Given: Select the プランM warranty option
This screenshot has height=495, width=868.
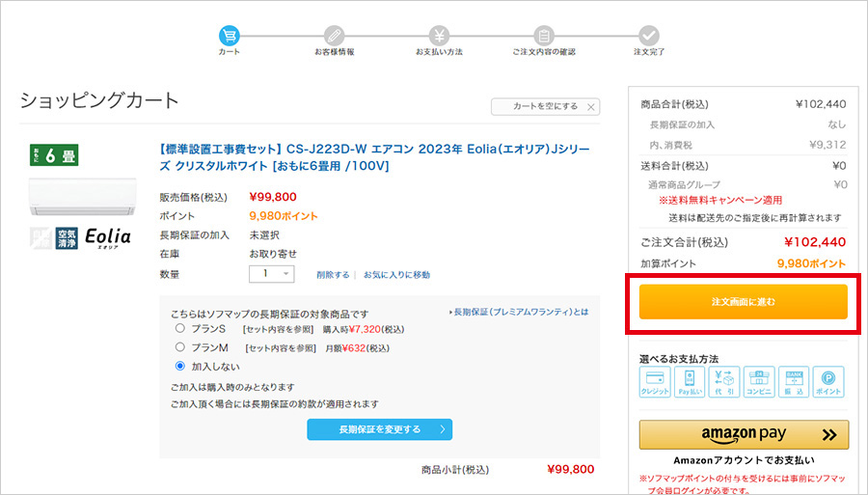Looking at the screenshot, I should click(x=180, y=347).
